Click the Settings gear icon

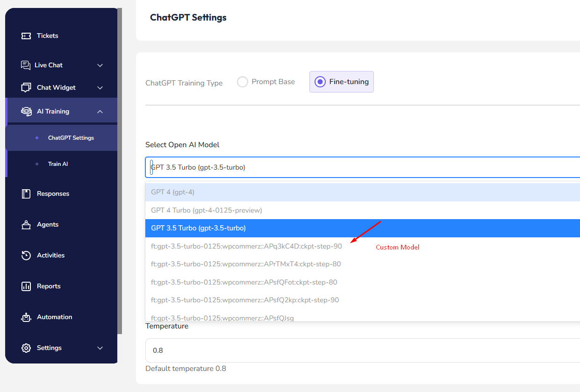[26, 348]
